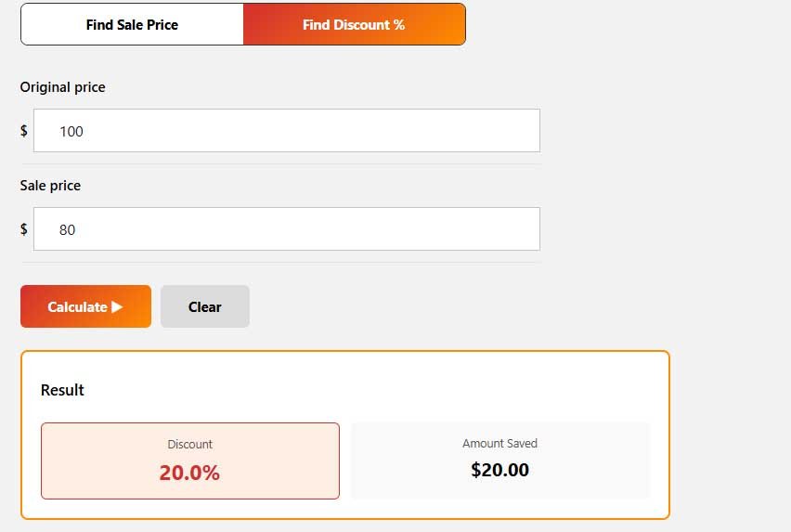Click the $20.00 amount saved value

(499, 470)
